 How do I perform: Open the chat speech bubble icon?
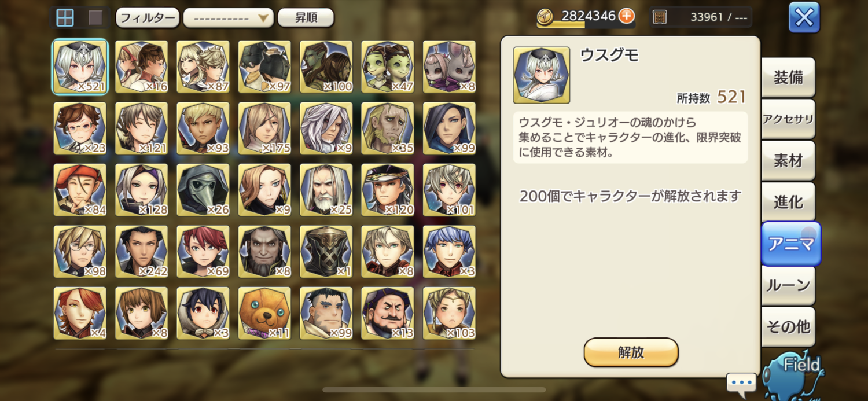[x=741, y=384]
